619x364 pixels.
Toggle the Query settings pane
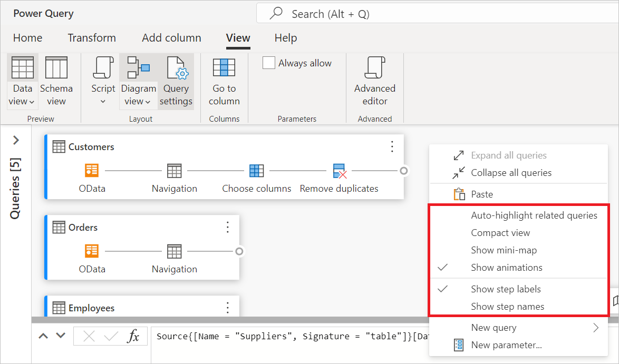coord(176,81)
